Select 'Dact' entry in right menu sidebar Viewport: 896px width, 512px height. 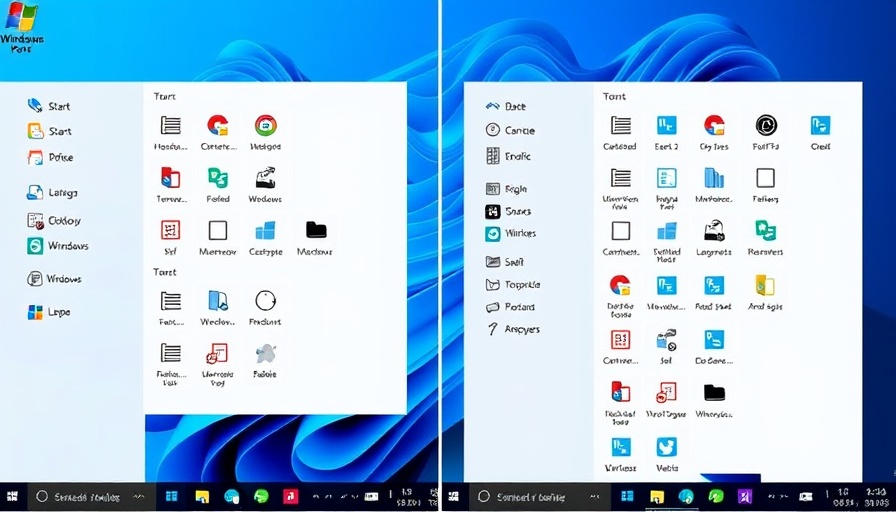coord(505,106)
